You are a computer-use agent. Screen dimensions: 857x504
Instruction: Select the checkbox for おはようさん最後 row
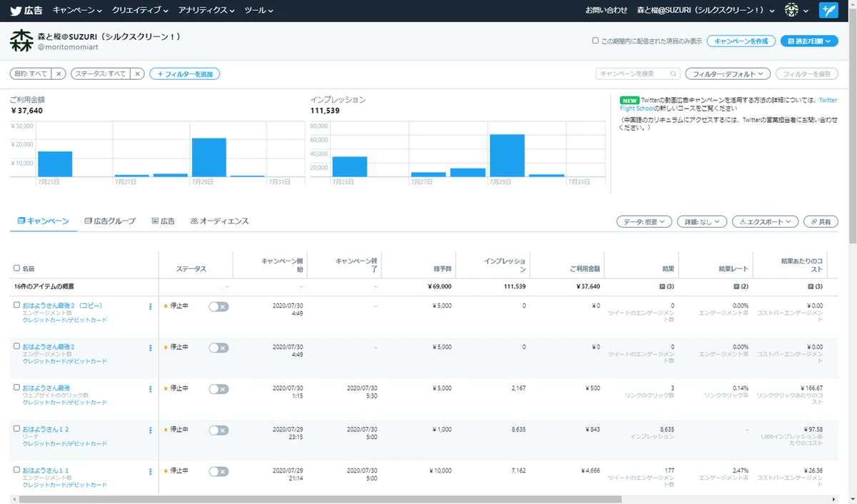(x=17, y=387)
